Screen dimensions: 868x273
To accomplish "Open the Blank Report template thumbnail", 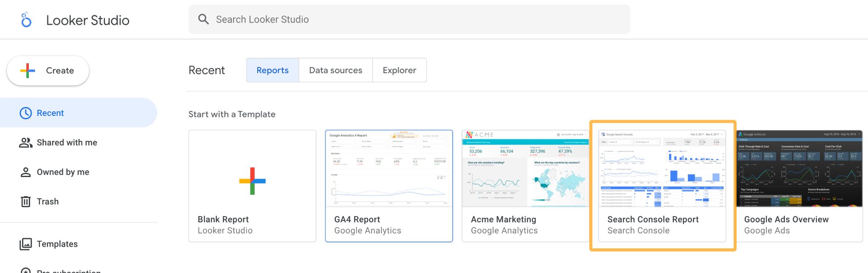I will point(252,169).
